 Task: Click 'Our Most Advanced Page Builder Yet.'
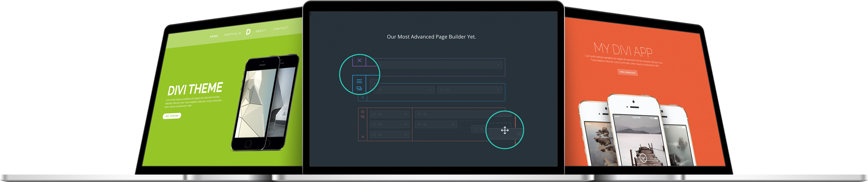pos(431,37)
